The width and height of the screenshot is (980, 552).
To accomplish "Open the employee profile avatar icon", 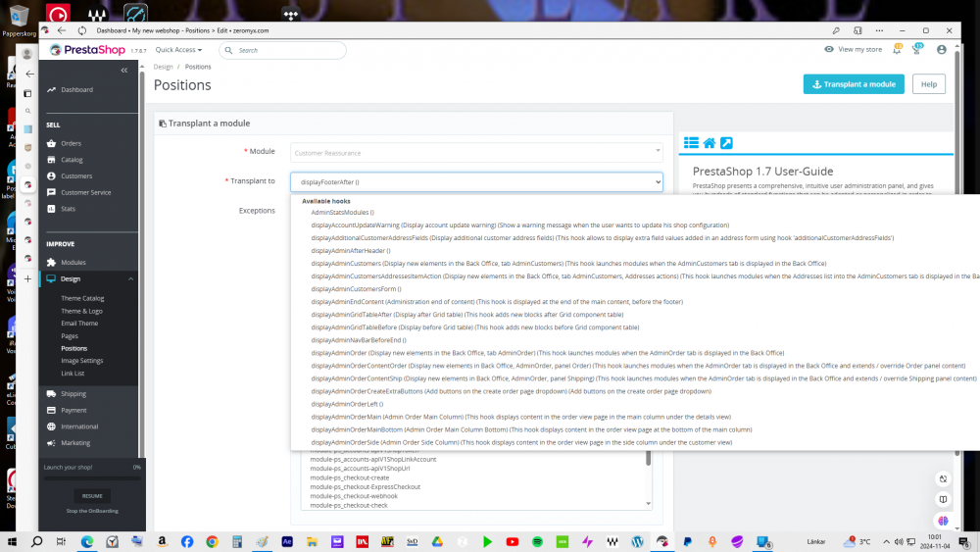I will [x=941, y=49].
